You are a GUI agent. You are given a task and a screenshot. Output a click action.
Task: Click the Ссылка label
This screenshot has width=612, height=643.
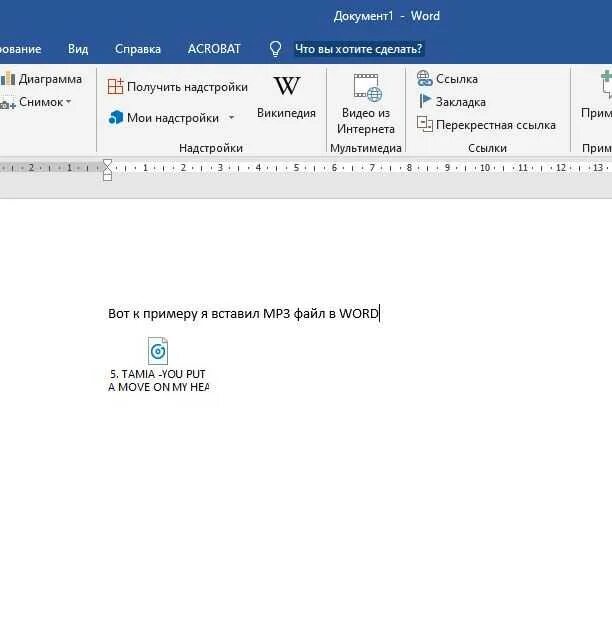click(457, 79)
